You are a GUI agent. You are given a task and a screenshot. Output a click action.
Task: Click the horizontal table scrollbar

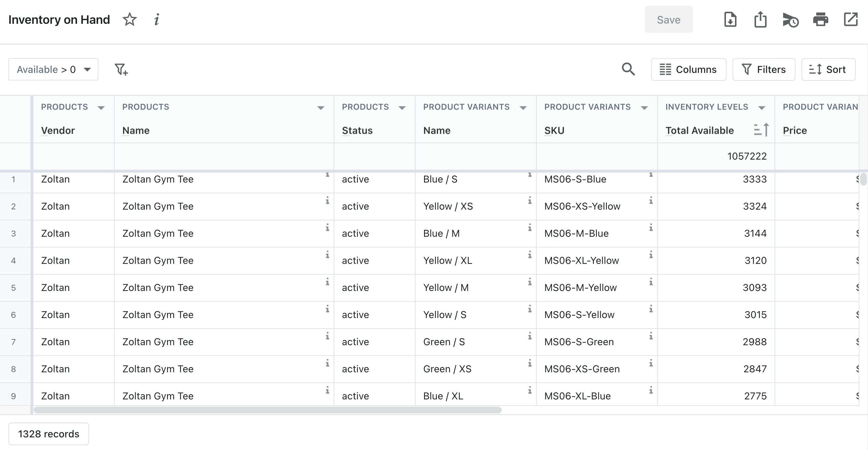click(267, 410)
